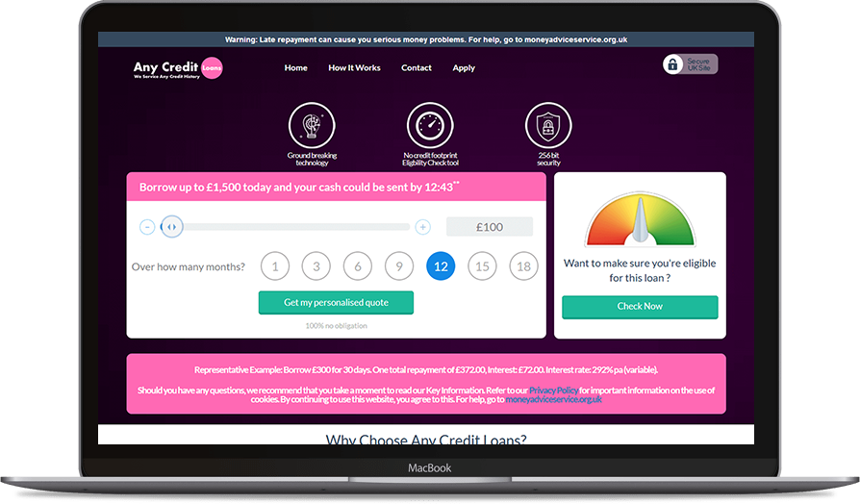Click Get my personalised quote button
Image resolution: width=860 pixels, height=504 pixels.
point(337,303)
